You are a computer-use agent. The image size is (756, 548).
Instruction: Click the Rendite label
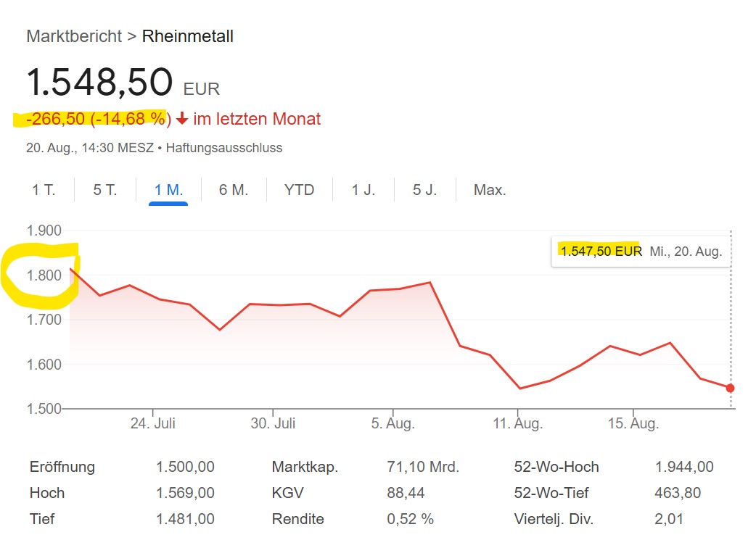(x=297, y=518)
